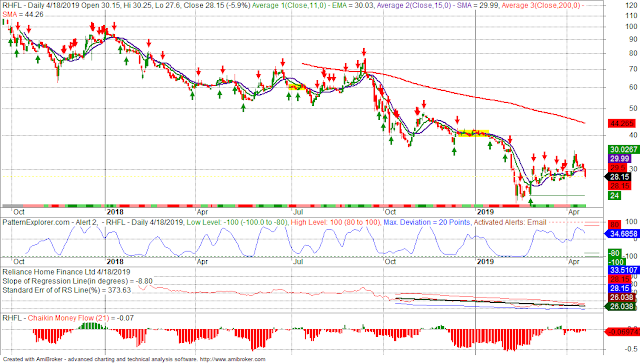This screenshot has width=640, height=363.
Task: Click the 50 mark on the price axis
Action: click(x=633, y=108)
